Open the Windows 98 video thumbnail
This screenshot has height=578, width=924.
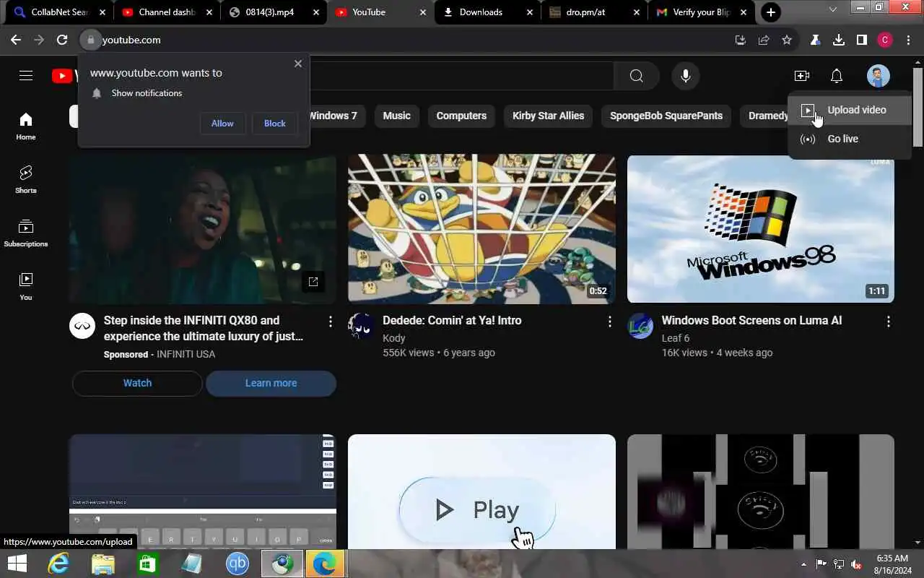coord(761,229)
